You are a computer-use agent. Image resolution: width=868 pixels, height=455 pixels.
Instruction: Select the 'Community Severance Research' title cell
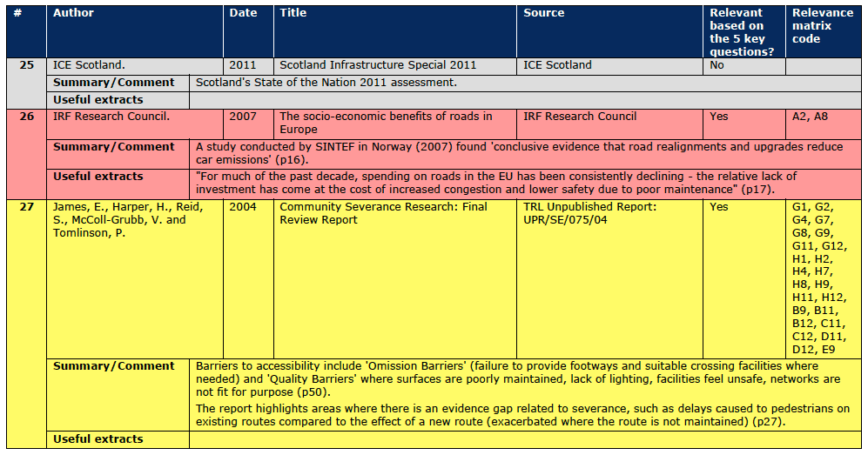click(x=383, y=213)
